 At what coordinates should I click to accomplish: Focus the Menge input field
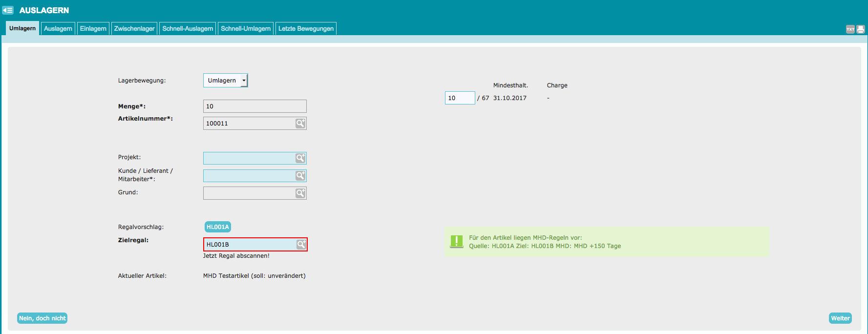255,106
